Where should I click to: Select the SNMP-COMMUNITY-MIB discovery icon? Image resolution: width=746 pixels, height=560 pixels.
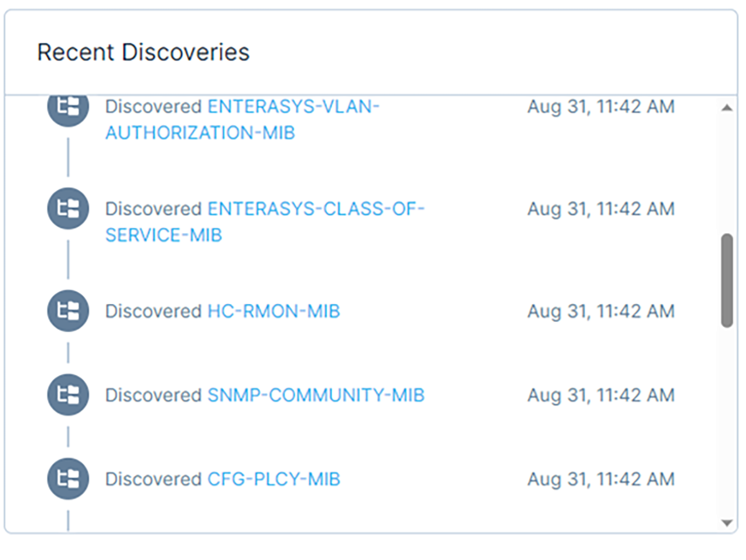pos(68,395)
